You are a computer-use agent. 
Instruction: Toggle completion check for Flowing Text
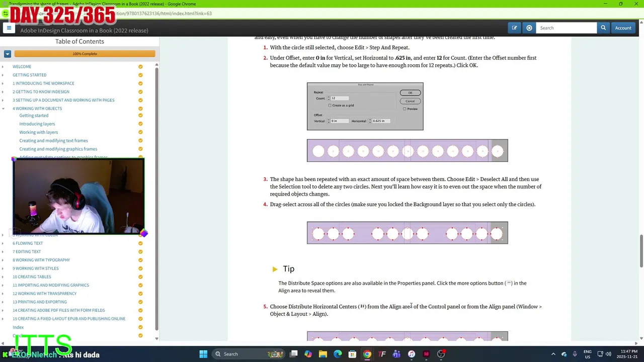tap(140, 243)
